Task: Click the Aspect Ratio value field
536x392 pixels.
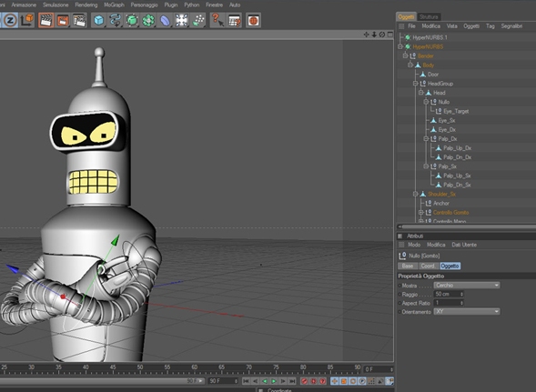Action: (449, 303)
